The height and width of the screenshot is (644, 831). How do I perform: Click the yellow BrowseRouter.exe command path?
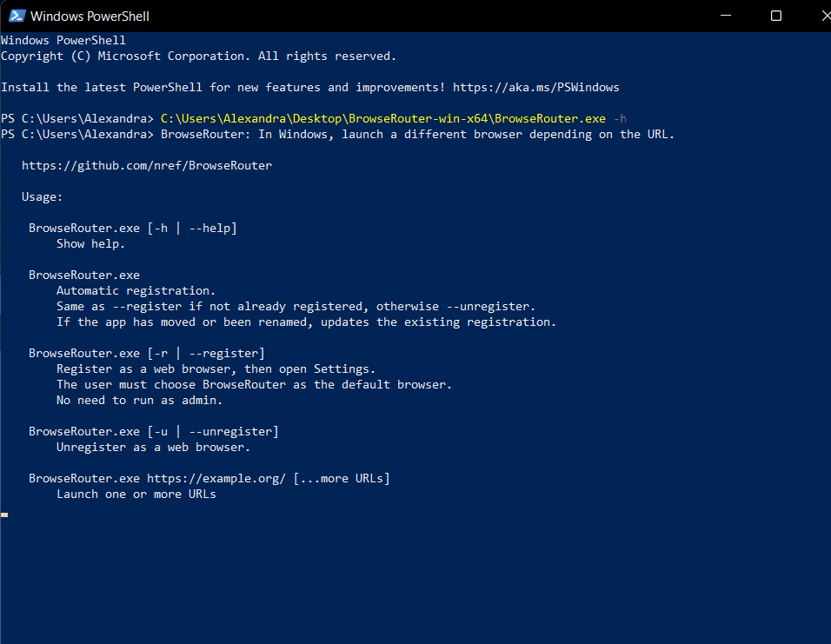click(x=383, y=119)
